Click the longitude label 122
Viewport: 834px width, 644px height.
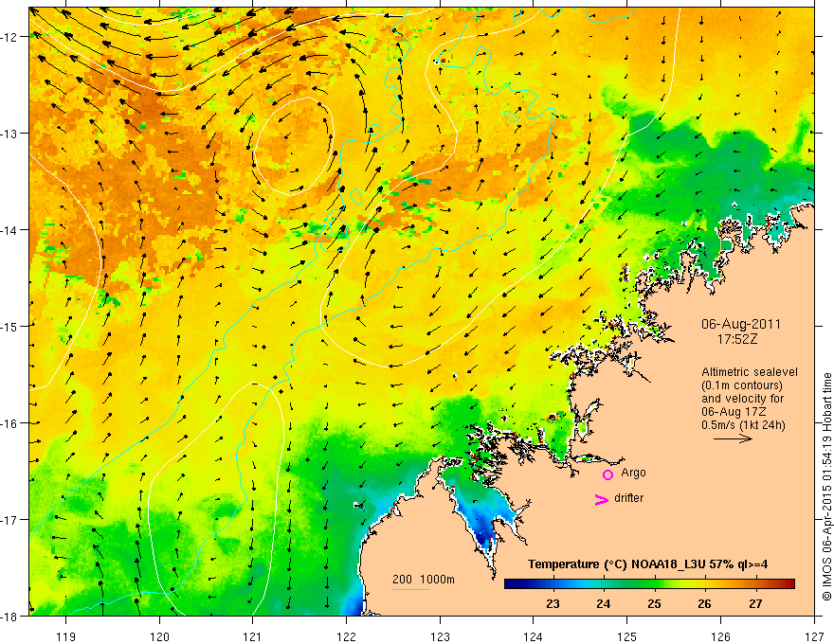point(346,636)
